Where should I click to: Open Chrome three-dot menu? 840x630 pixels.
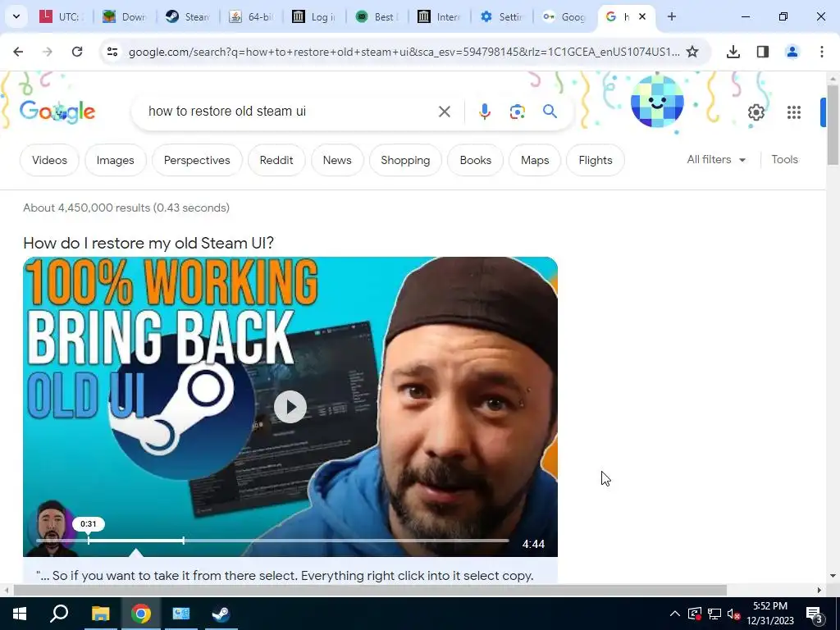(822, 52)
